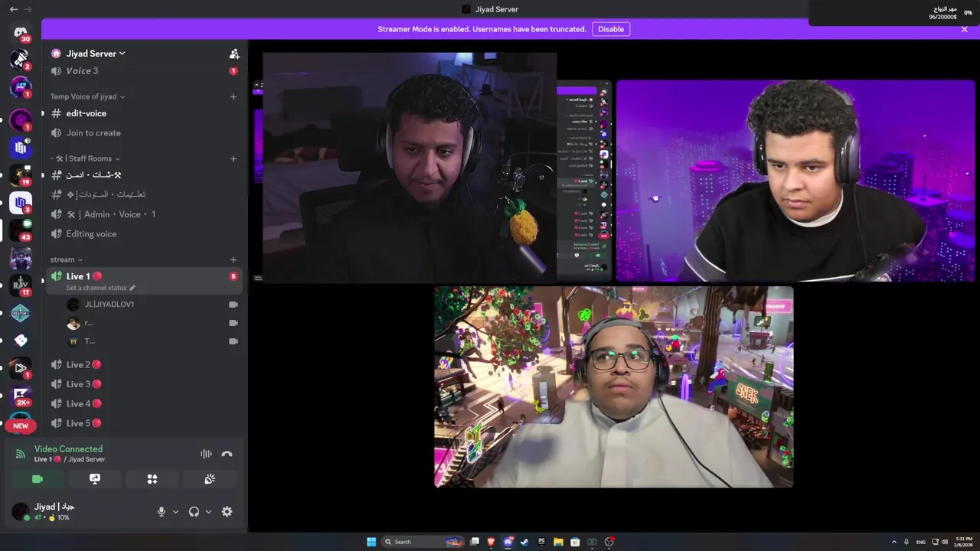This screenshot has height=551, width=980.
Task: Share your screen button
Action: [x=95, y=479]
